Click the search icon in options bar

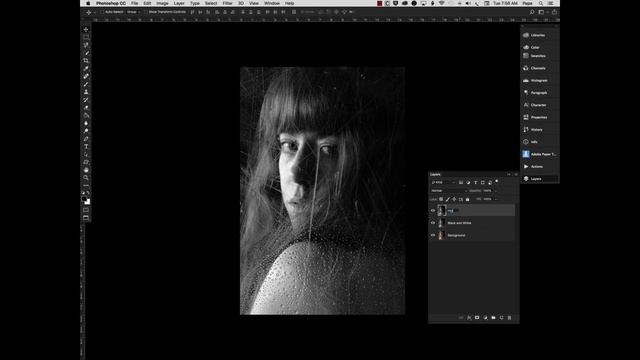[x=532, y=12]
